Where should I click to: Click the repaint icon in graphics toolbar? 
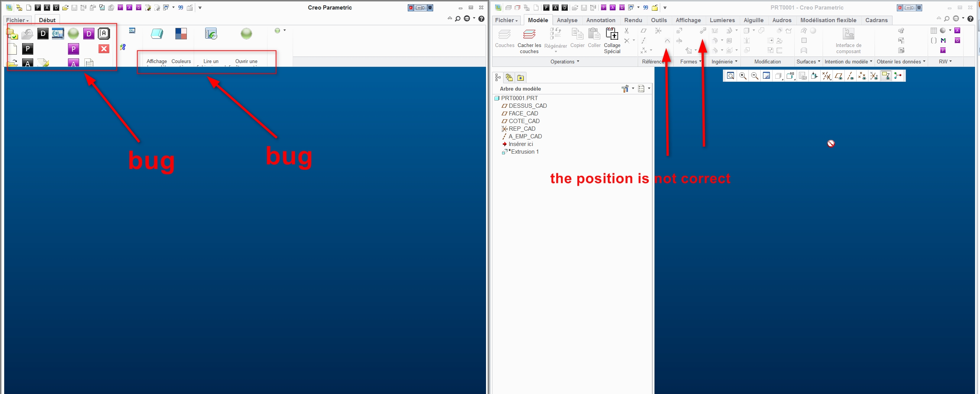click(x=766, y=76)
